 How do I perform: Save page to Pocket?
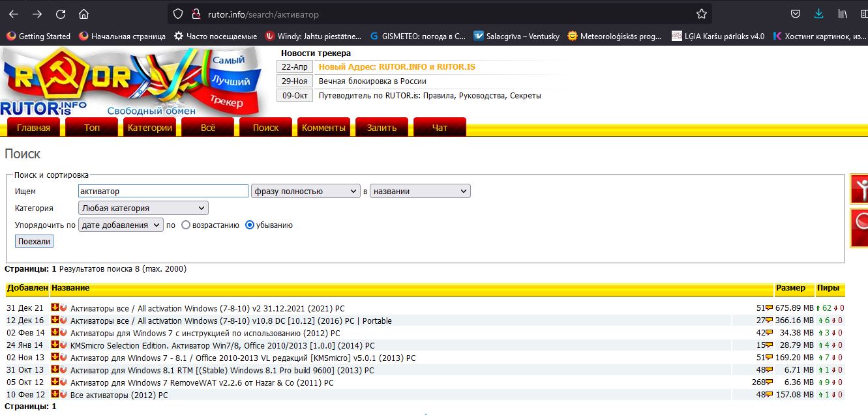(x=796, y=14)
